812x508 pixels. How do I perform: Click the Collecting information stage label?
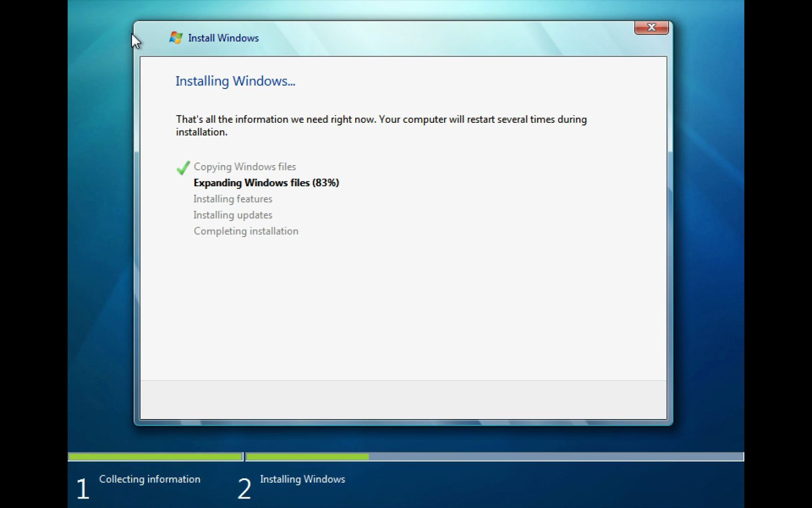pos(149,479)
